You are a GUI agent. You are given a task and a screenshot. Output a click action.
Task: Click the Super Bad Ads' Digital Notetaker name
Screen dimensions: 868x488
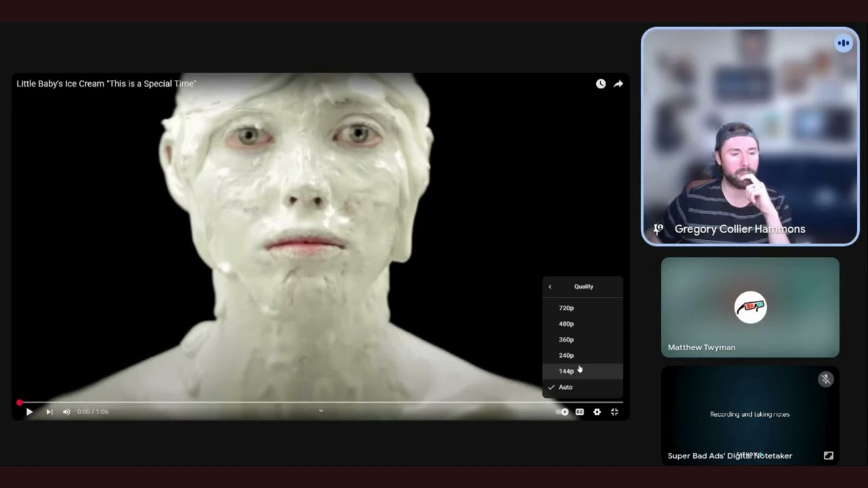point(730,455)
